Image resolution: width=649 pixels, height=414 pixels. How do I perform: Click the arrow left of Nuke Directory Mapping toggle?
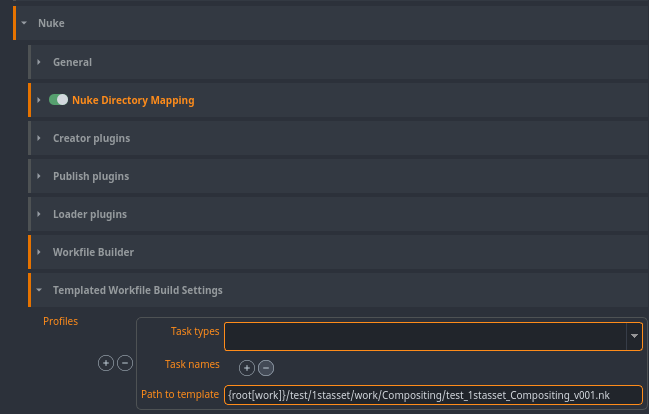39,100
